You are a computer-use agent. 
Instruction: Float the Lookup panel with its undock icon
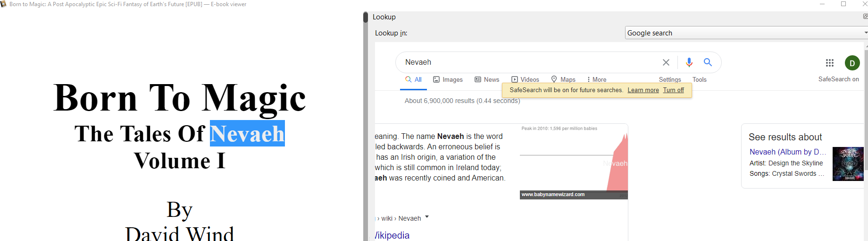[865, 17]
